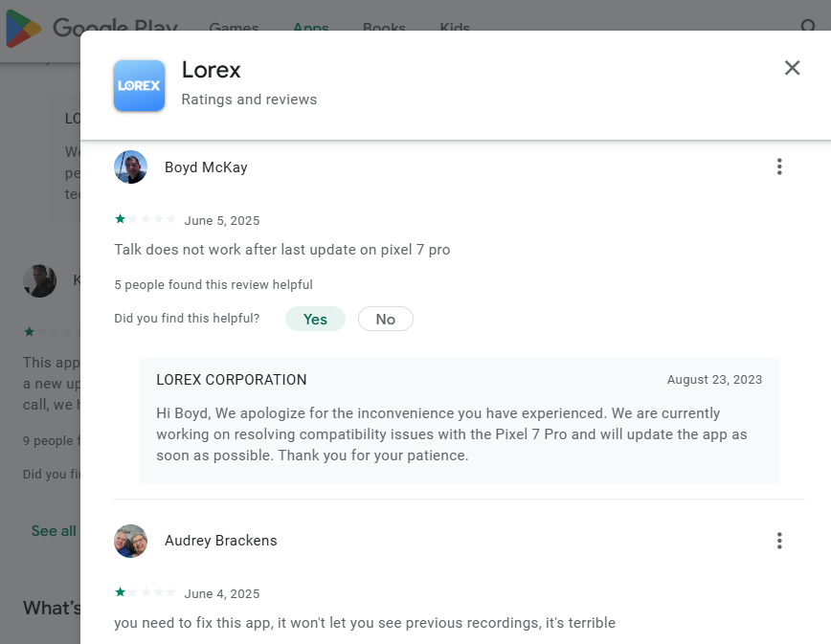Mark Boyd's review not helpful with No
This screenshot has height=644, width=831.
[x=385, y=319]
